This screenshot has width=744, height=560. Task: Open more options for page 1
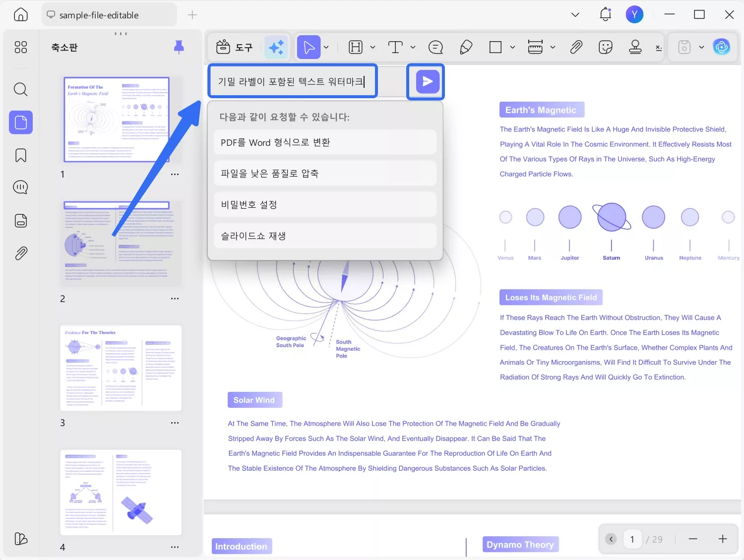point(175,175)
